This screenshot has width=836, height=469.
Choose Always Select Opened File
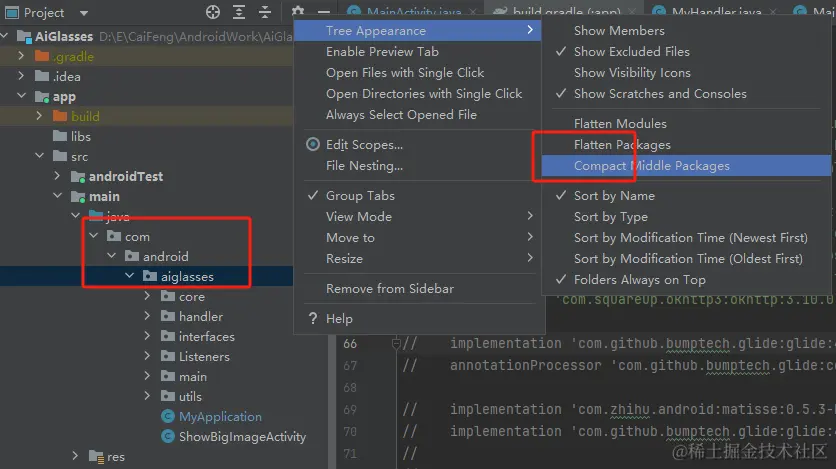[x=401, y=115]
